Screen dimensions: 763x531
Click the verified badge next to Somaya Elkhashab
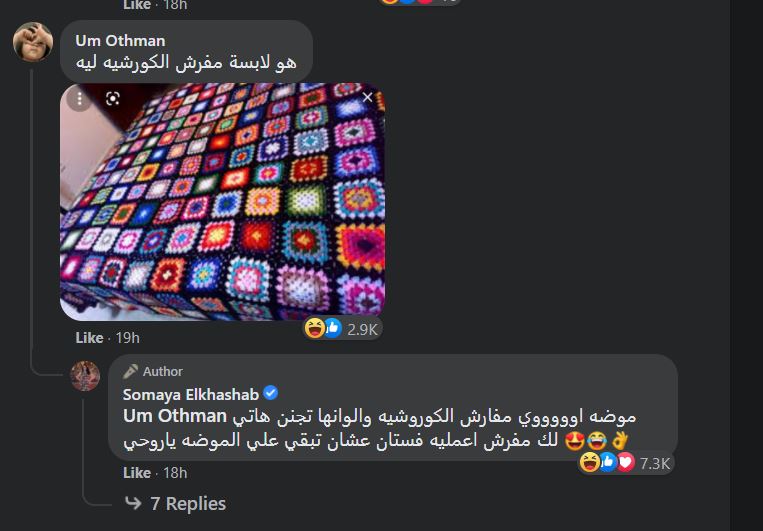click(x=271, y=393)
